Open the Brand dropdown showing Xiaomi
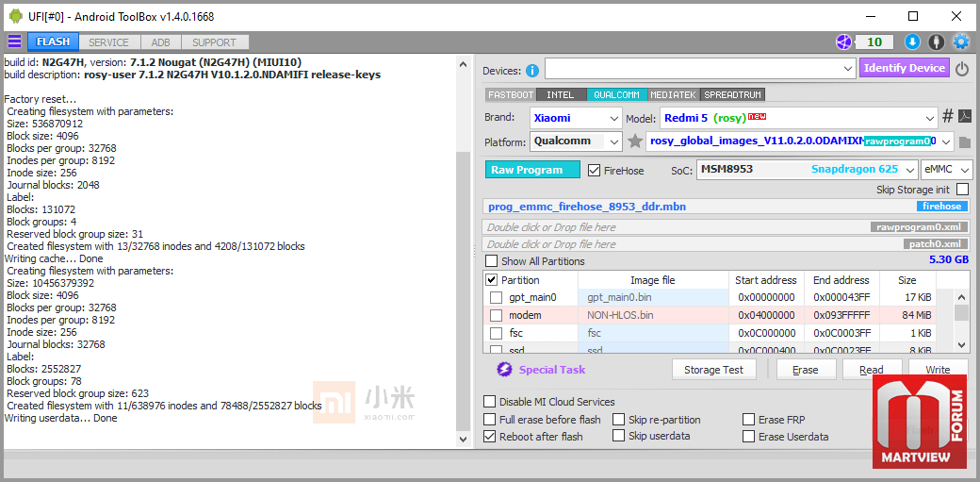This screenshot has height=482, width=980. [x=576, y=118]
